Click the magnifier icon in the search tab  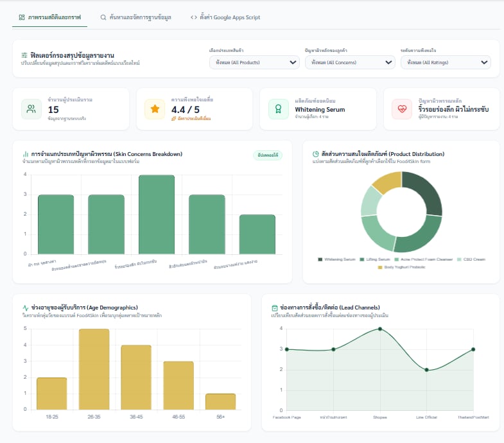103,17
